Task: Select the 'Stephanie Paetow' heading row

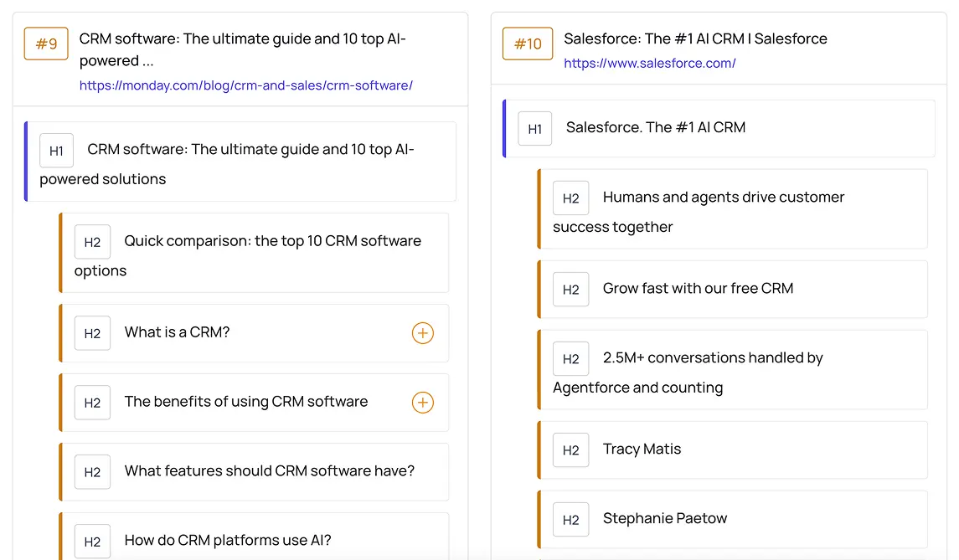Action: tap(733, 520)
